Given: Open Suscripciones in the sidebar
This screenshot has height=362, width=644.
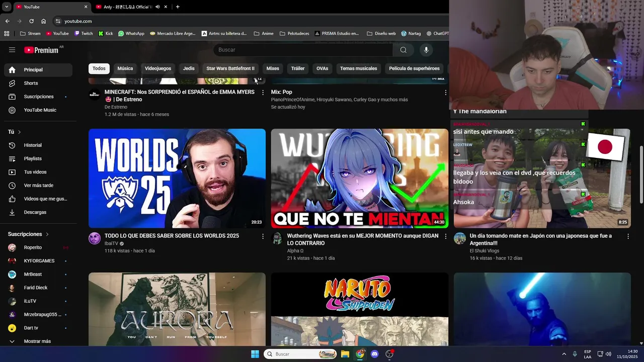Looking at the screenshot, I should click(x=38, y=97).
